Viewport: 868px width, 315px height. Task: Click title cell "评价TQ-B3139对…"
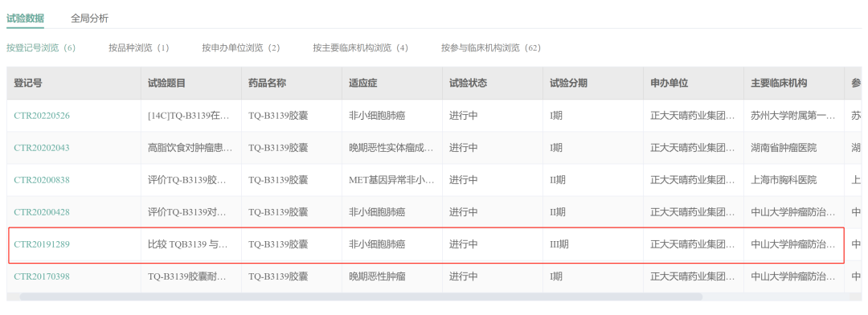[x=188, y=212]
